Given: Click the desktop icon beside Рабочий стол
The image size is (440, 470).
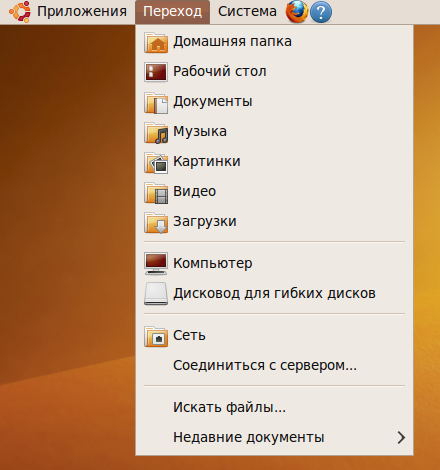Looking at the screenshot, I should pyautogui.click(x=156, y=72).
